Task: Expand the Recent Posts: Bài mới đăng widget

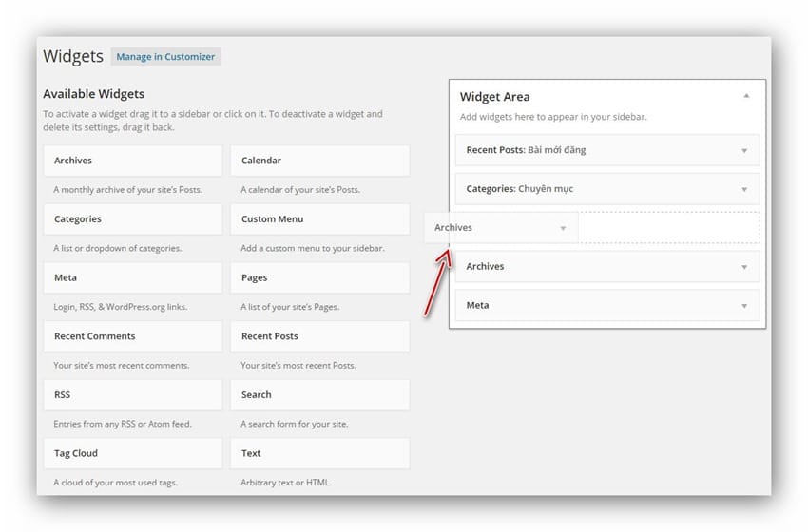Action: 607,150
